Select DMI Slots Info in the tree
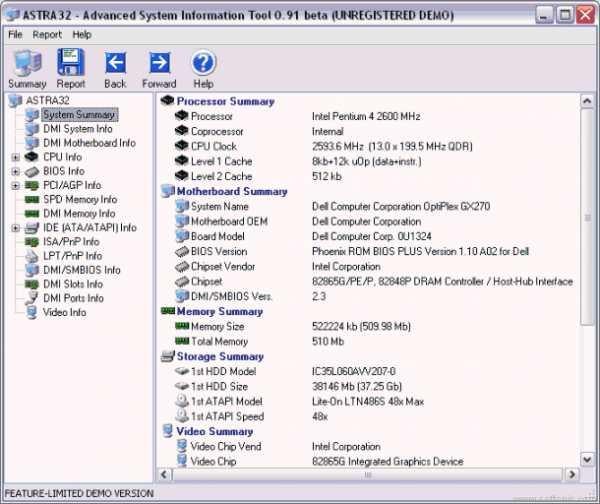 click(73, 285)
